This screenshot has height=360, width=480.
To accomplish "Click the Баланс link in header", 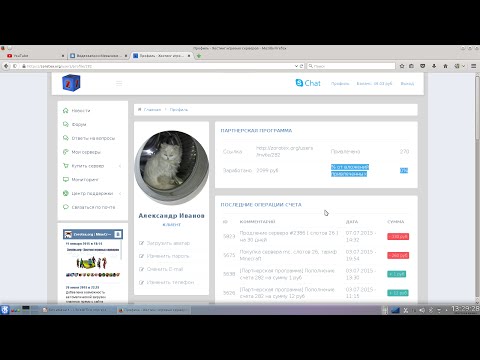I will tap(374, 84).
